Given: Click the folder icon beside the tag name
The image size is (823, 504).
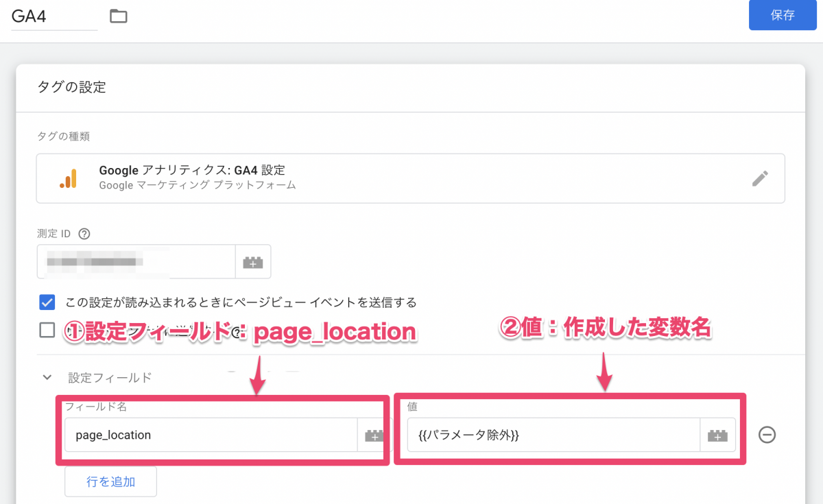Looking at the screenshot, I should pos(119,16).
